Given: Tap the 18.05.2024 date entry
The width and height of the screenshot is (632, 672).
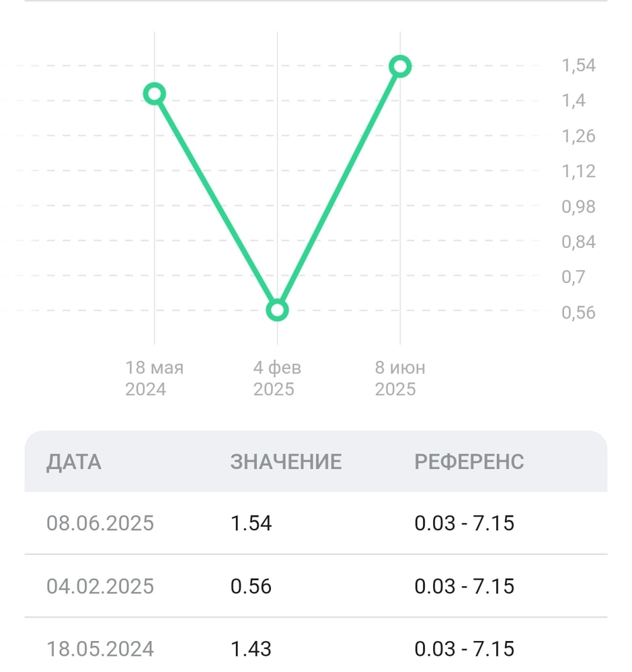Looking at the screenshot, I should [100, 648].
